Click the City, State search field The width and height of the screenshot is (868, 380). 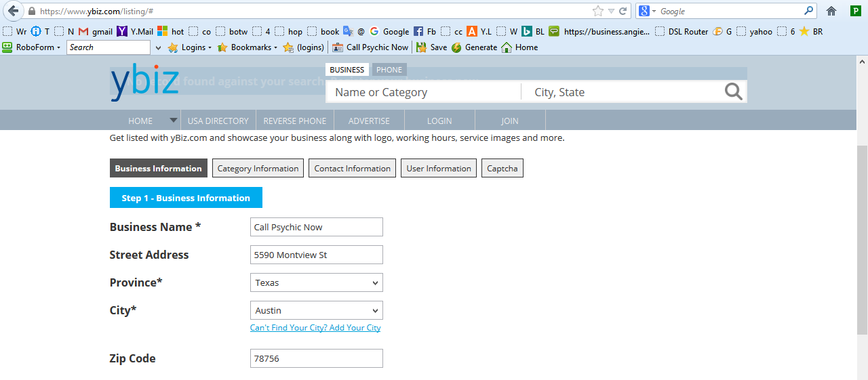tap(620, 92)
